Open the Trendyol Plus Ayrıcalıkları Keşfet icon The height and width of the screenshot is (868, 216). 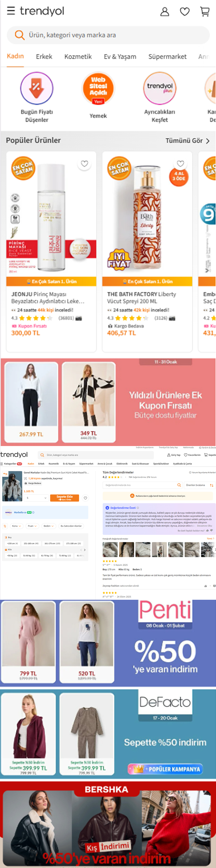click(160, 88)
